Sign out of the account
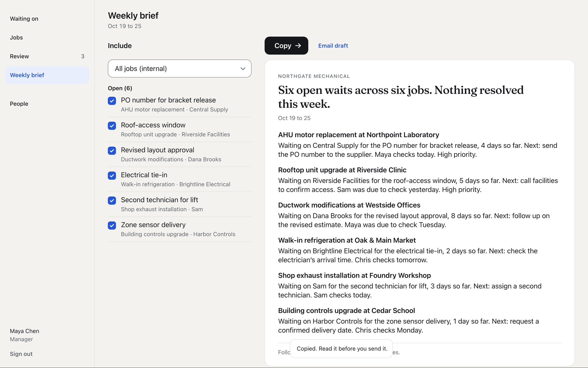Viewport: 588px width, 368px height. coord(21,354)
